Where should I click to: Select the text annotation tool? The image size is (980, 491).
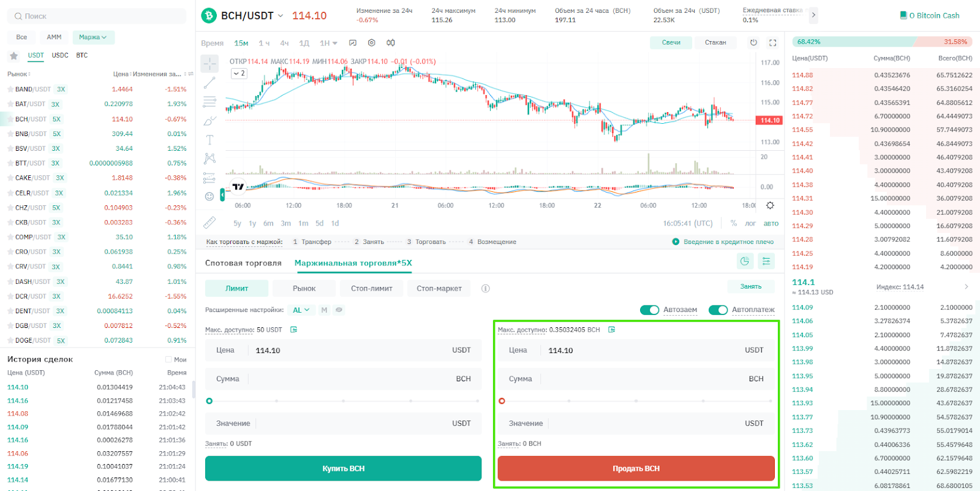pos(209,140)
